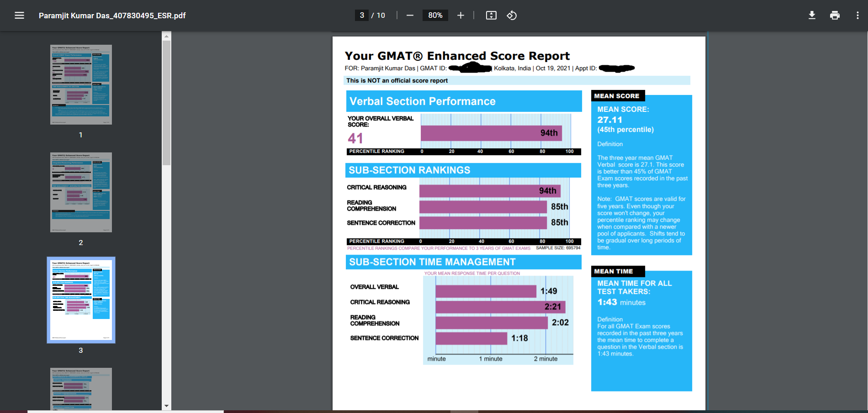Select page 2 thumbnail in sidebar
Screen dimensions: 868x413
[x=80, y=192]
